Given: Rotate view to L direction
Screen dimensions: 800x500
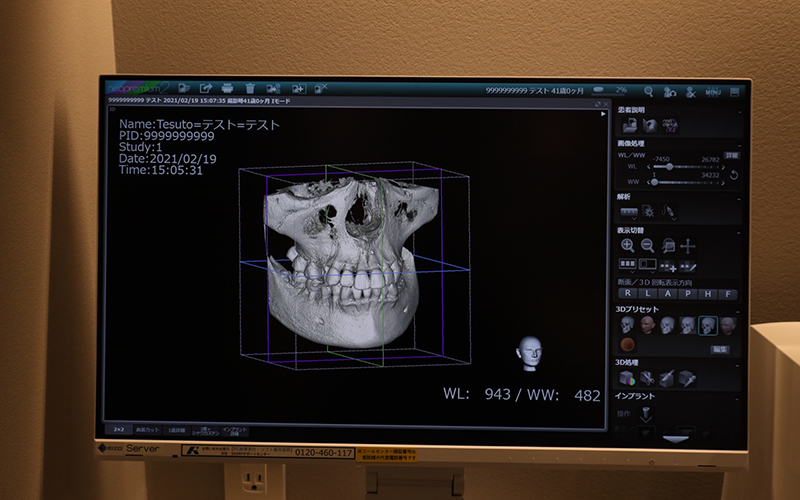Looking at the screenshot, I should coord(647,293).
